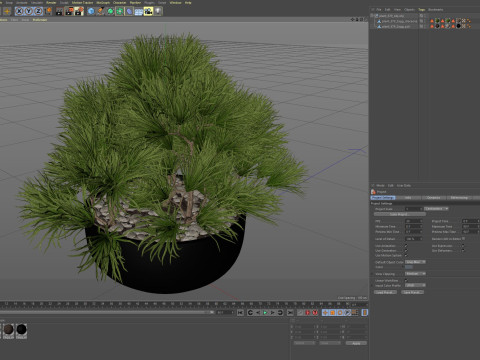Add the green array modeling object

120,11
